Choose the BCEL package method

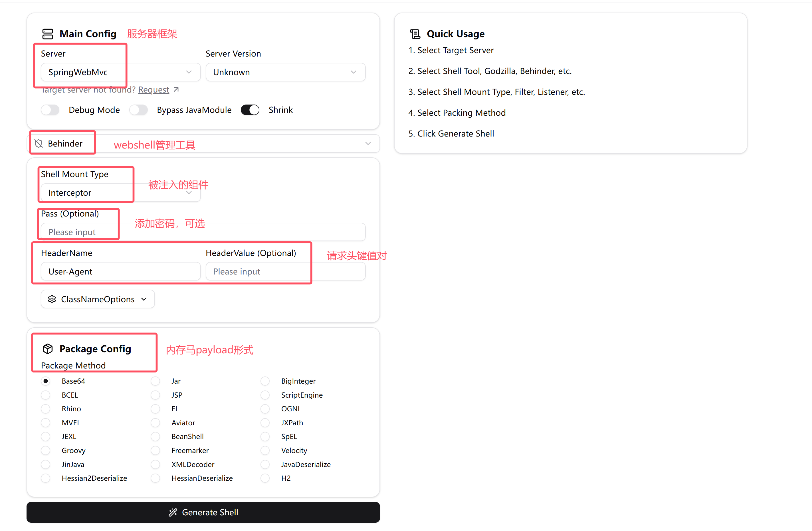click(x=46, y=395)
